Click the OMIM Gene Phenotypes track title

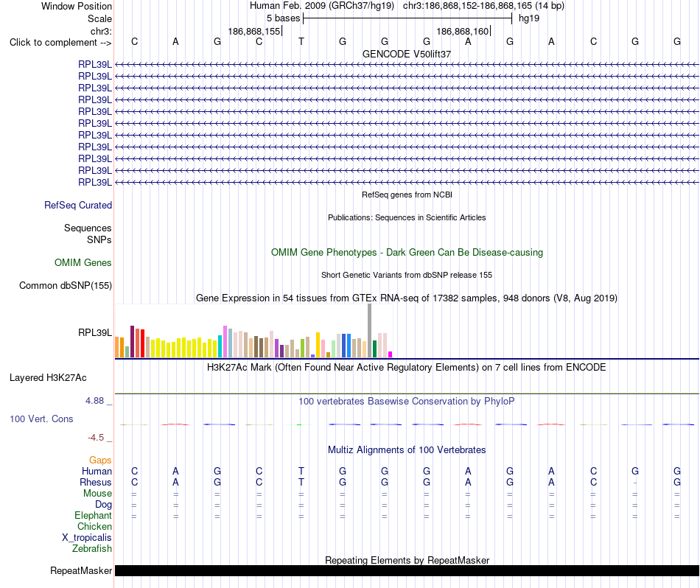coord(407,252)
